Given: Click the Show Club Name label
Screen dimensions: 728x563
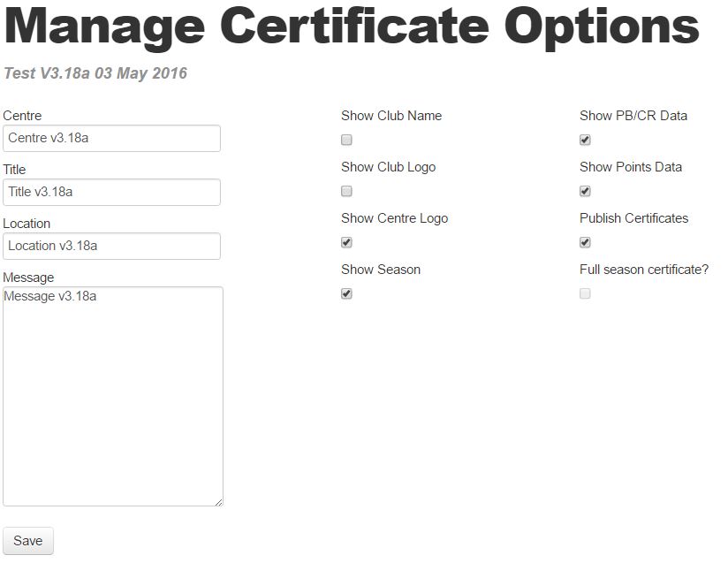Looking at the screenshot, I should [391, 116].
